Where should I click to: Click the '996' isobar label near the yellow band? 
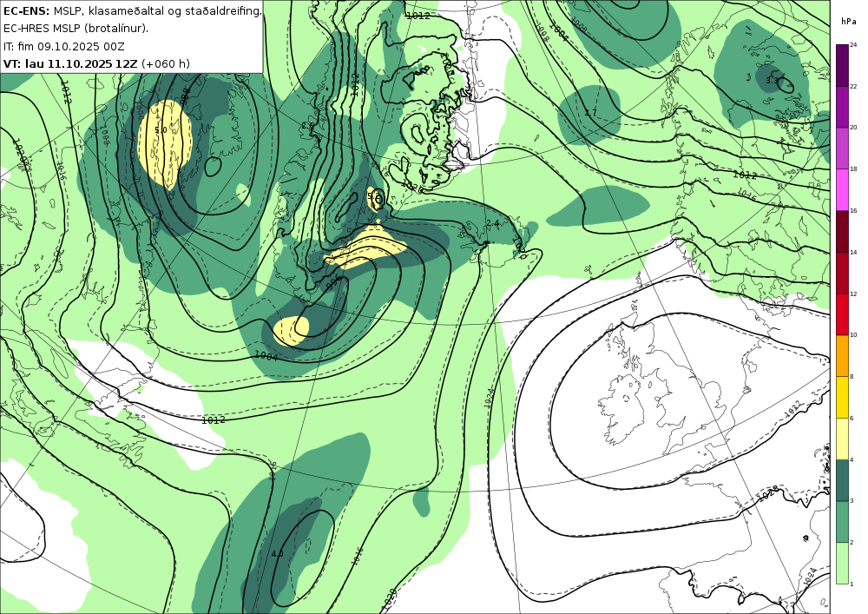[334, 282]
